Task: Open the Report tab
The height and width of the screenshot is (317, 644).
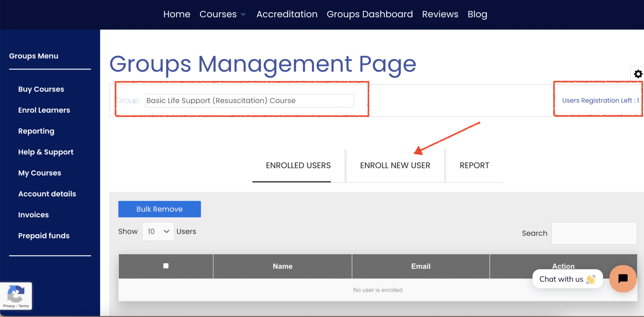Action: [474, 165]
